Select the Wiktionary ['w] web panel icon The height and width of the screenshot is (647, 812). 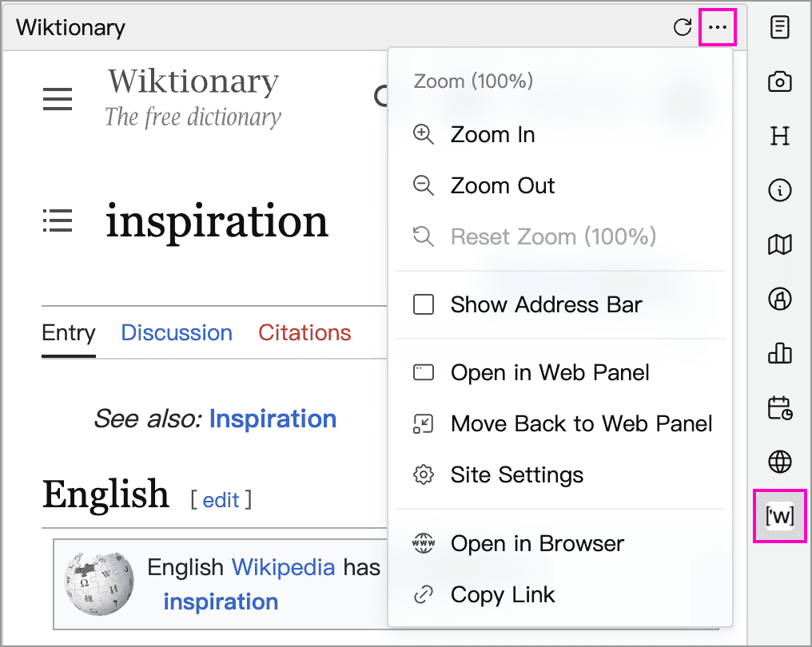[x=779, y=515]
